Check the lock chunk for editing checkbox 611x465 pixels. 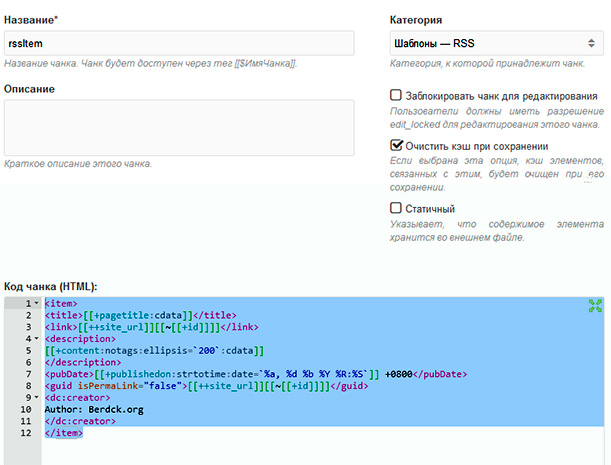click(x=396, y=95)
